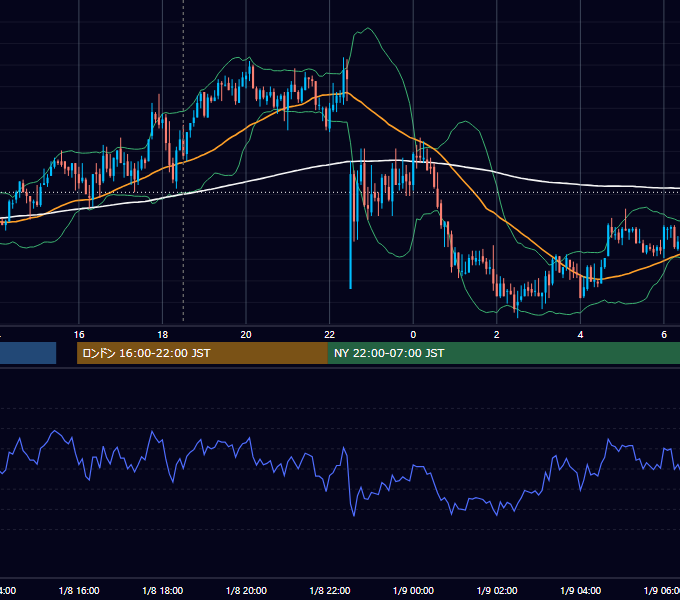Screen dimensions: 680x600
Task: Click the 22 hour label on price chart axis
Action: tap(330, 335)
